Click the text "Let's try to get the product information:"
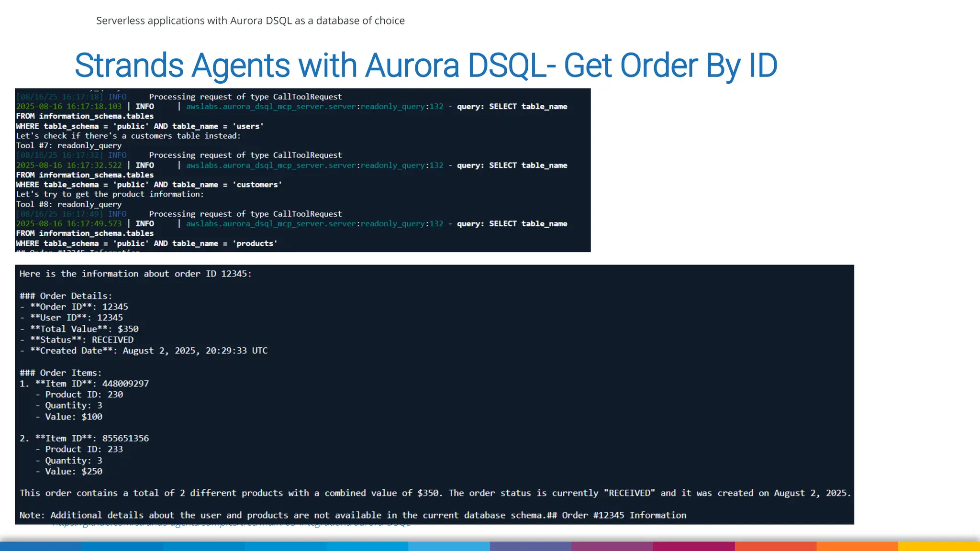980x551 pixels. 110,194
